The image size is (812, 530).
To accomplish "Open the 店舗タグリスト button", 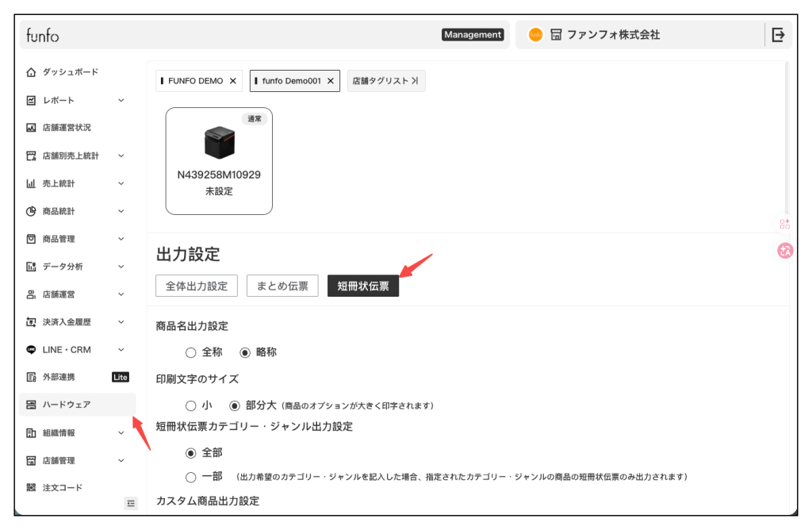I will point(385,81).
